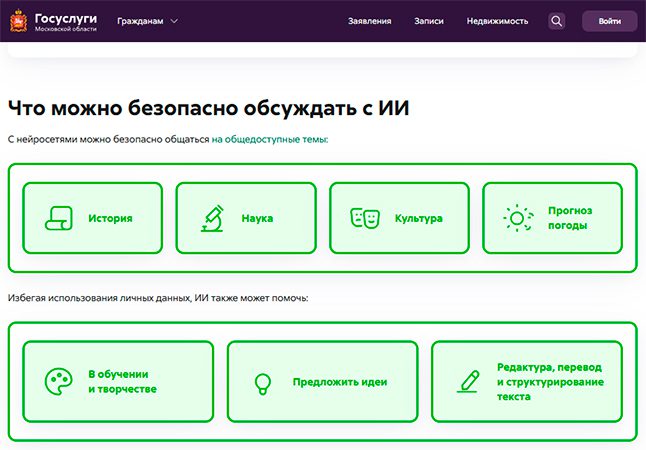Click the light bulb icon for ideas
The width and height of the screenshot is (646, 450).
(x=263, y=381)
